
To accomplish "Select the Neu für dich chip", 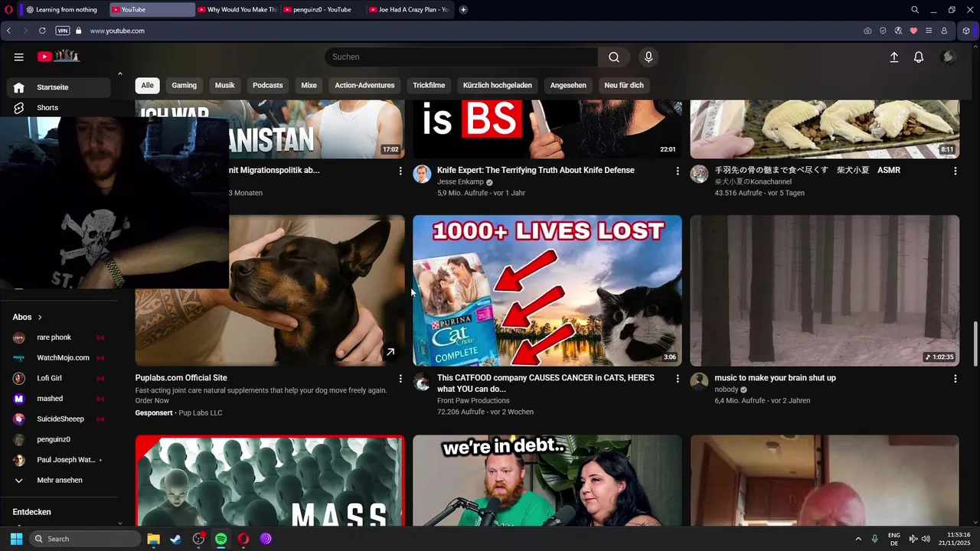I will [624, 85].
